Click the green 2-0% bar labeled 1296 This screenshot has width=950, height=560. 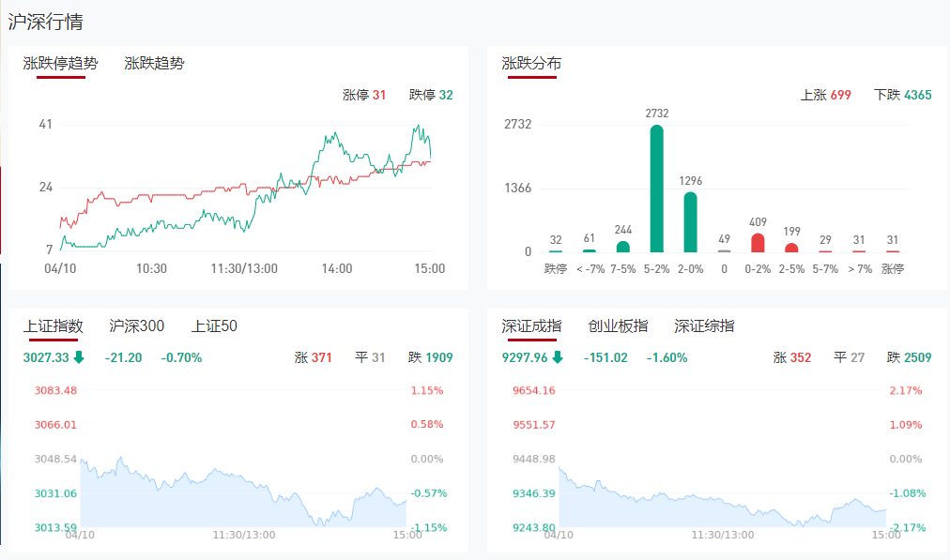click(x=690, y=222)
